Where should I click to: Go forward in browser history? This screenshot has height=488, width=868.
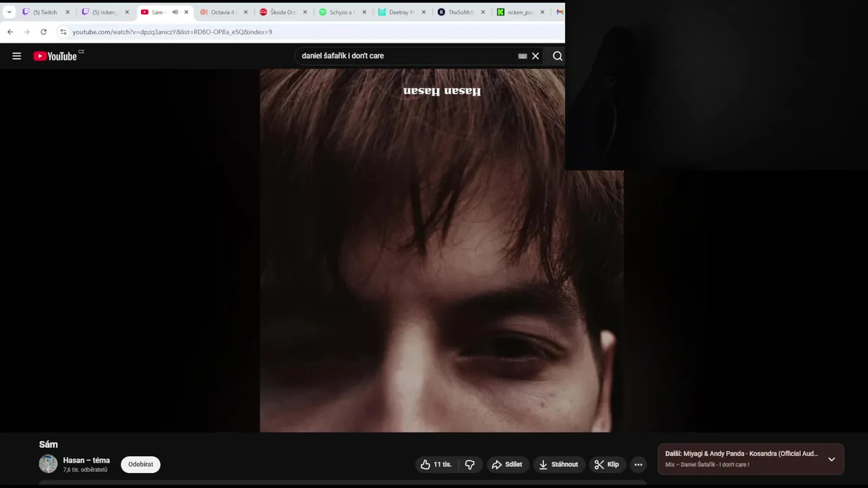pos(26,32)
